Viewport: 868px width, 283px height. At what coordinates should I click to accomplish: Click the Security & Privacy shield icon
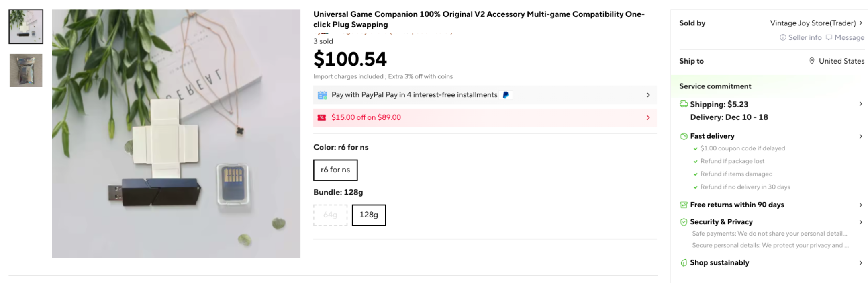pyautogui.click(x=684, y=222)
